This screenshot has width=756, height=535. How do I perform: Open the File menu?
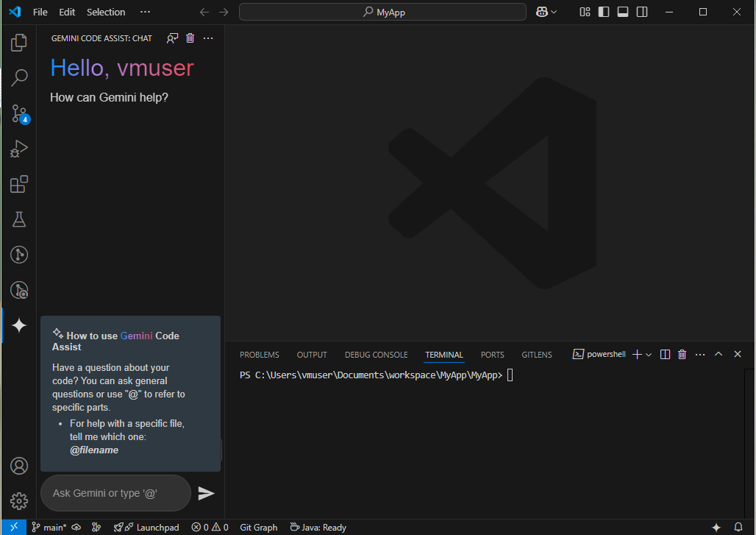pyautogui.click(x=40, y=12)
